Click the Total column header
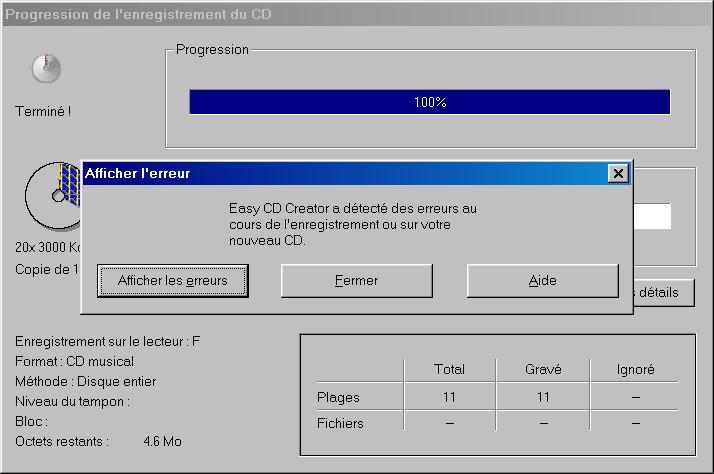714x474 pixels. click(449, 369)
